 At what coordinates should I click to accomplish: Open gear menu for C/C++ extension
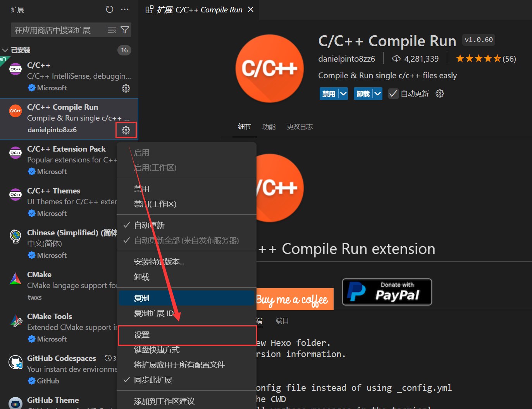pyautogui.click(x=126, y=88)
